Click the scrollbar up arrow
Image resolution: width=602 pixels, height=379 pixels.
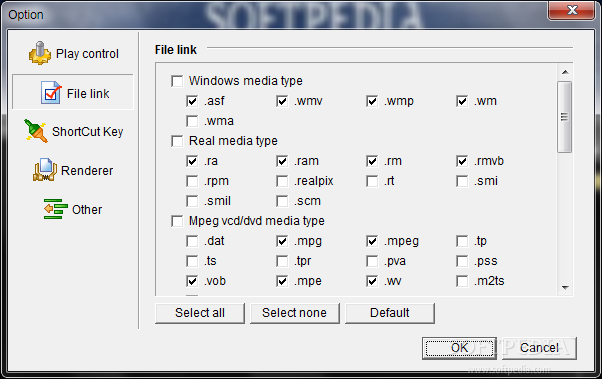pyautogui.click(x=565, y=72)
